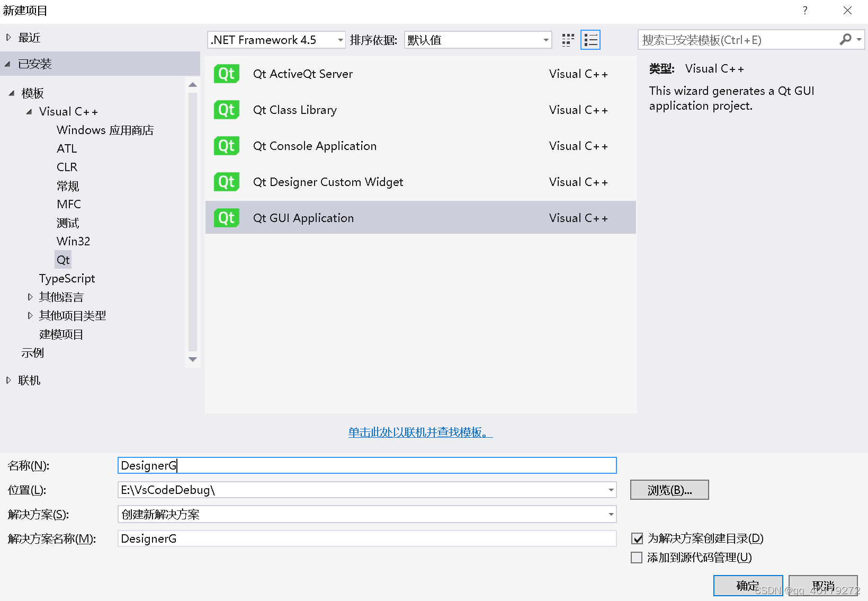Click the Qt ActiveQt Server template icon

[227, 74]
